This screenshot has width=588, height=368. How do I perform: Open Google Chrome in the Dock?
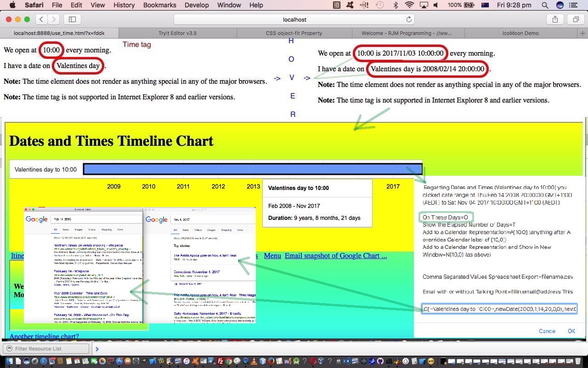click(x=229, y=362)
